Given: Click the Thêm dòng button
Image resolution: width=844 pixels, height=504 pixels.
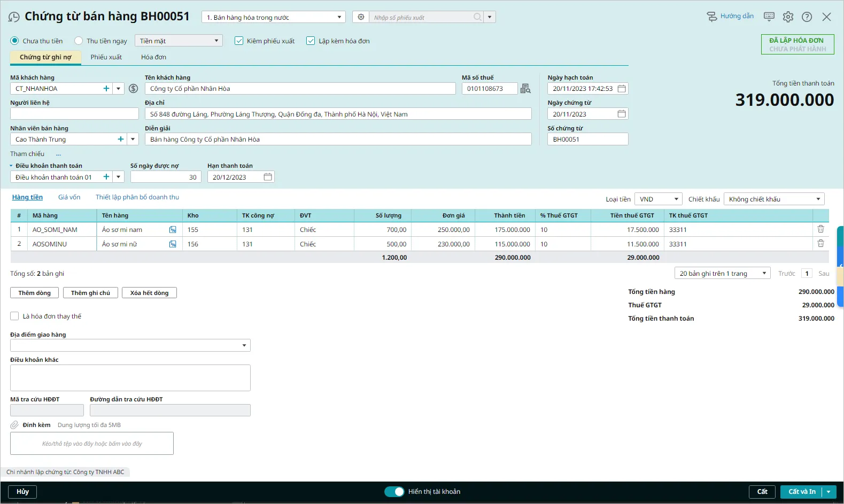Looking at the screenshot, I should click(x=34, y=293).
